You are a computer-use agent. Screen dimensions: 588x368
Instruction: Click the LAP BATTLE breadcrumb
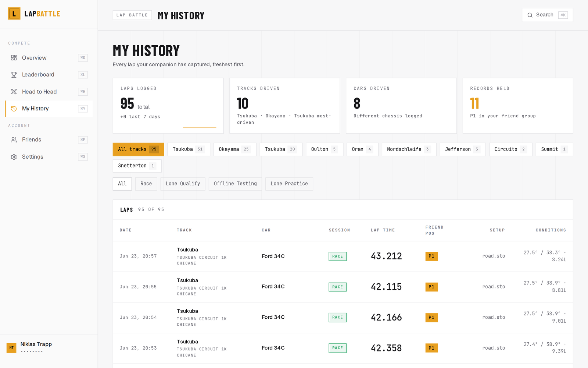tap(132, 15)
